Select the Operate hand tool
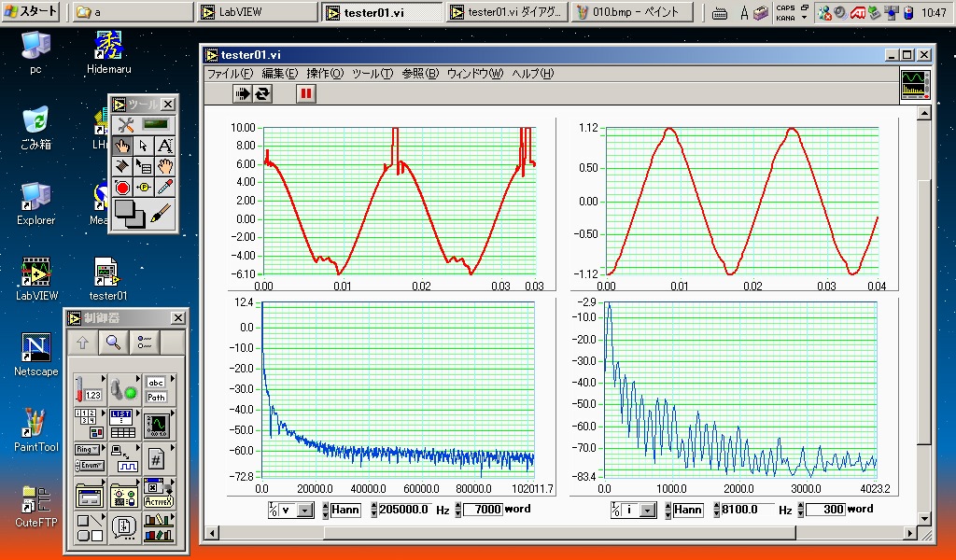This screenshot has height=560, width=956. click(122, 146)
